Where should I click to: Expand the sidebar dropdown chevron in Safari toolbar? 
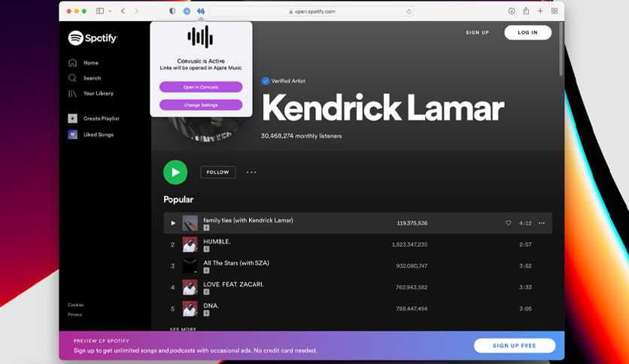click(110, 11)
